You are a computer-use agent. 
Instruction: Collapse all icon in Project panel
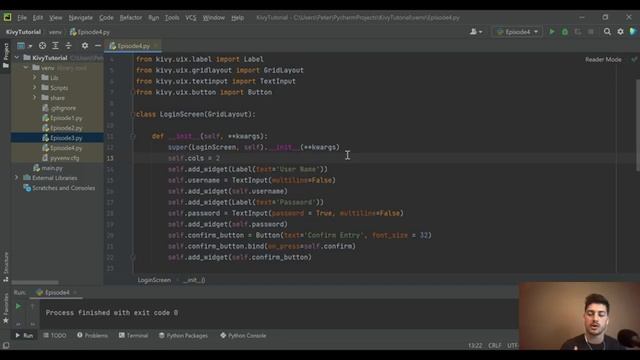(x=68, y=46)
